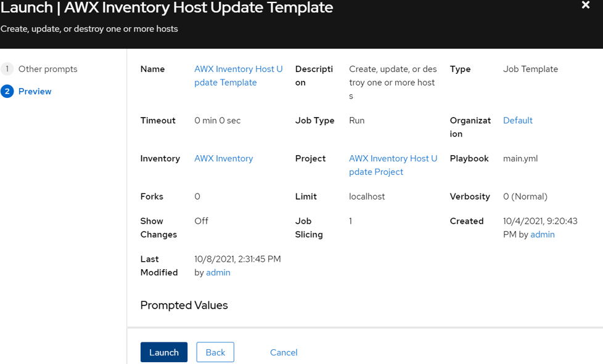Click the Type field label
603x364 pixels.
(460, 69)
